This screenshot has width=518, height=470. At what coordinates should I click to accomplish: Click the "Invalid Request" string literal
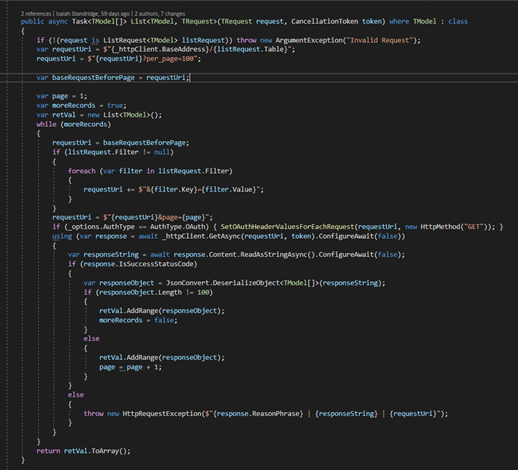click(380, 40)
